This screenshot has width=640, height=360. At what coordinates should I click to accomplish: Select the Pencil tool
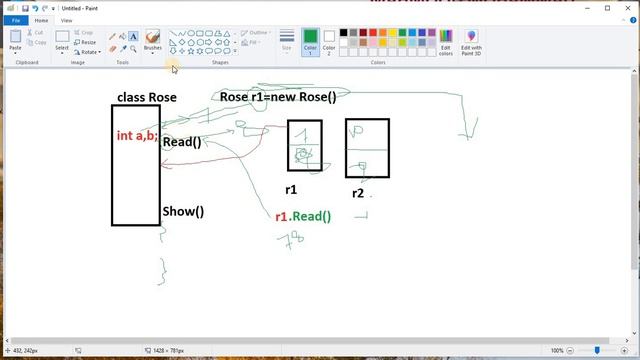[112, 37]
